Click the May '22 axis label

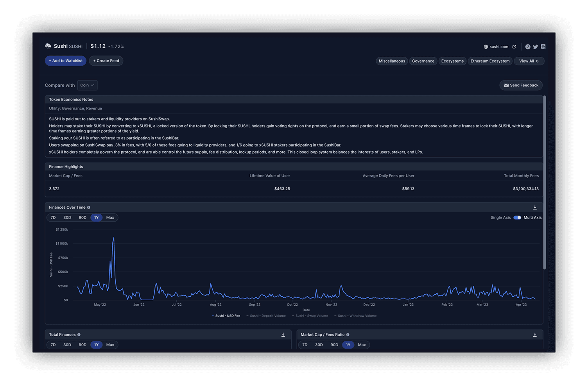[x=100, y=304]
